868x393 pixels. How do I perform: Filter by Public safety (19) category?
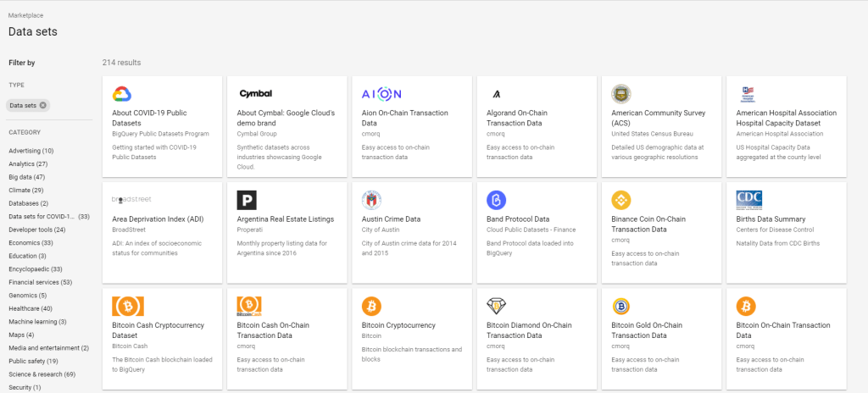coord(33,362)
